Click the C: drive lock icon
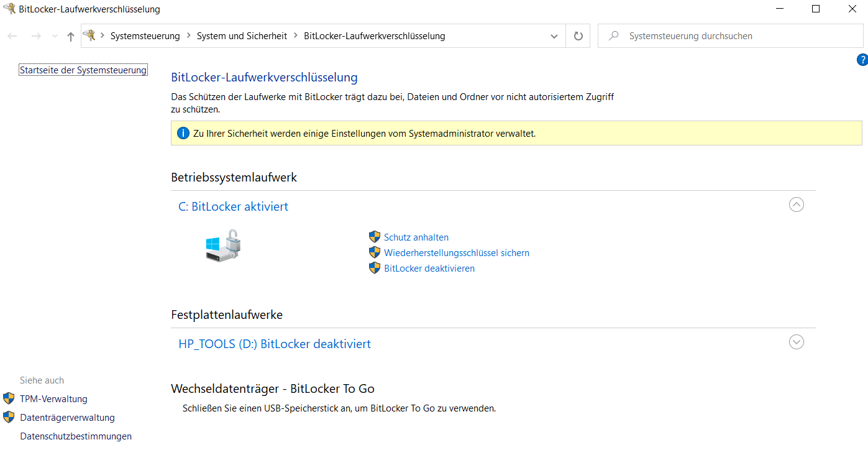This screenshot has width=868, height=455. [x=223, y=246]
